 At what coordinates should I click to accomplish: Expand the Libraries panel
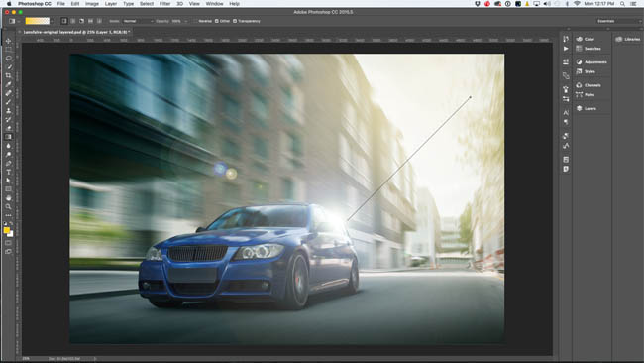627,39
